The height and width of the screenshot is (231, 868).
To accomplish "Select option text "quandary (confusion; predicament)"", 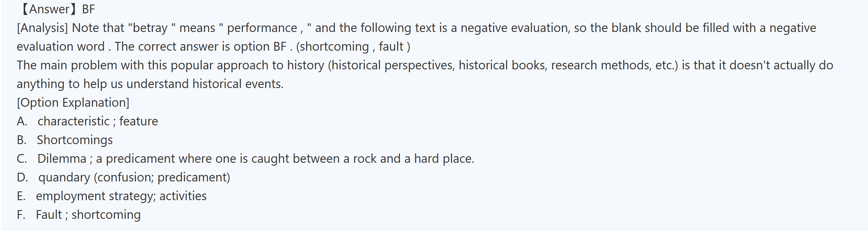I will click(134, 177).
